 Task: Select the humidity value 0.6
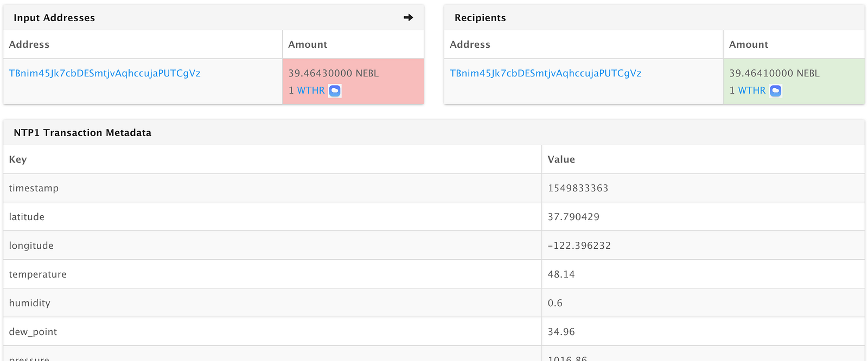click(x=555, y=303)
